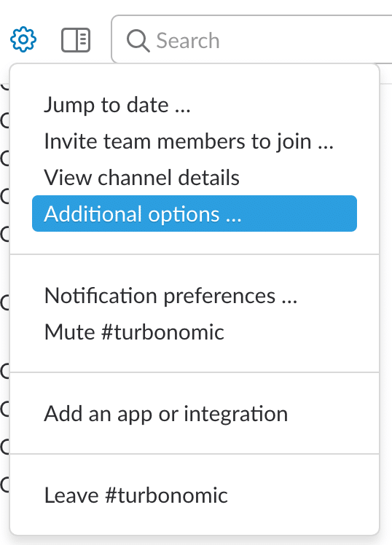This screenshot has width=392, height=545.
Task: Focus the Search input field
Action: click(x=251, y=39)
